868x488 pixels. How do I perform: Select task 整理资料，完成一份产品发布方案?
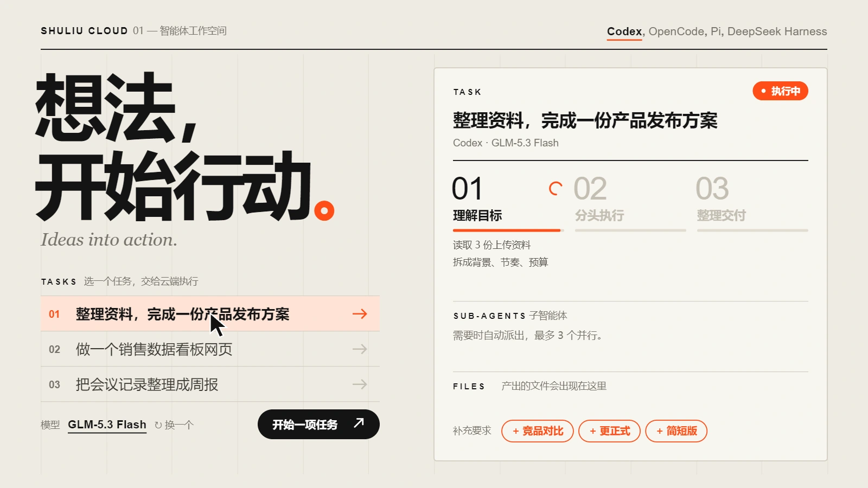coord(210,313)
